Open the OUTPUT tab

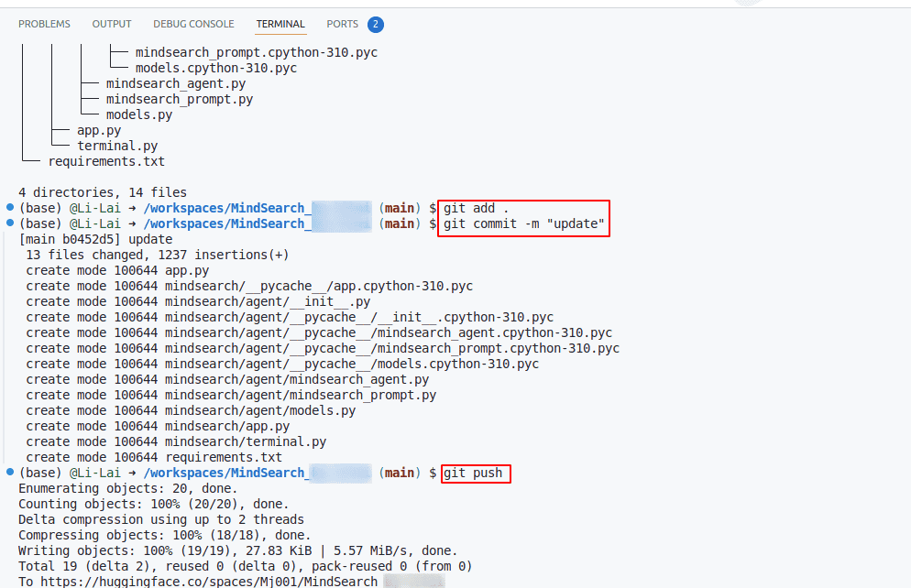112,24
